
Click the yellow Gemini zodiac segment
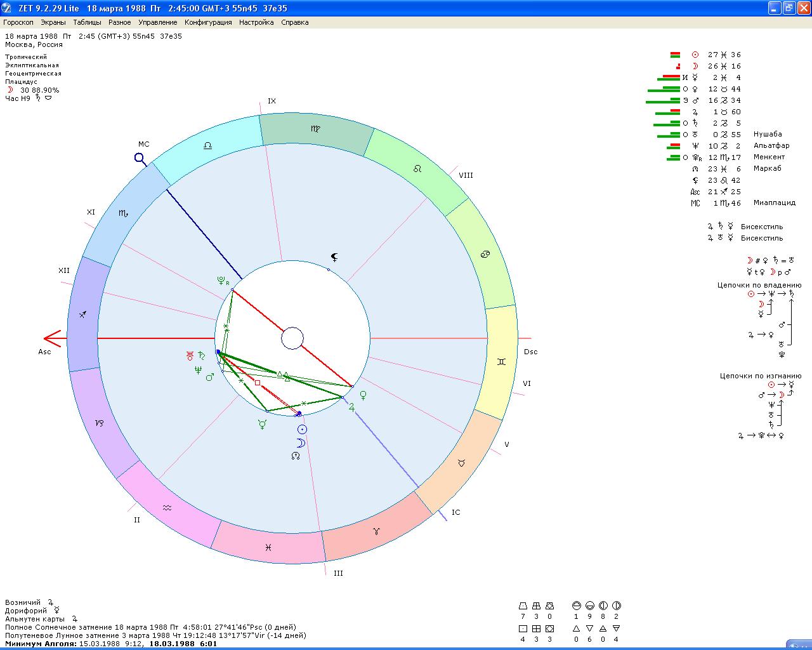[501, 362]
